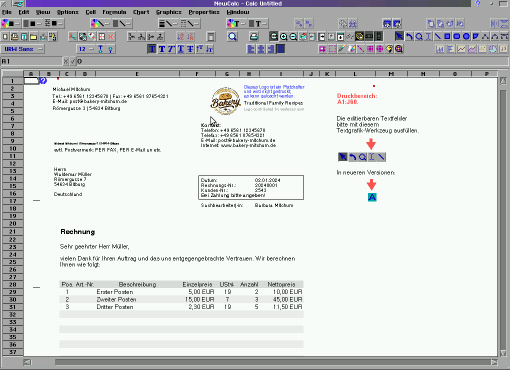Click the zoom in magnifier with plus

click(x=283, y=36)
